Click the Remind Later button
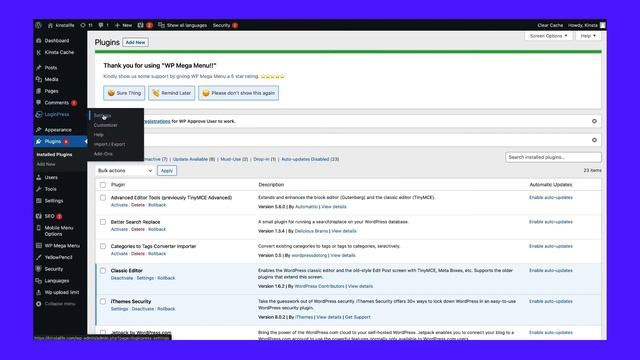The height and width of the screenshot is (360, 640). [171, 93]
